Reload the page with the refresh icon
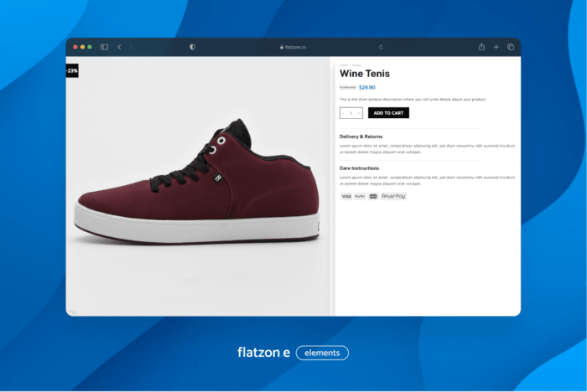 click(x=381, y=47)
